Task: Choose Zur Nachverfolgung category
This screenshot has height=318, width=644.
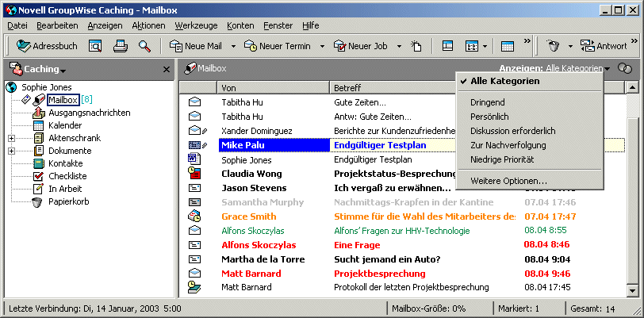Action: tap(529, 145)
